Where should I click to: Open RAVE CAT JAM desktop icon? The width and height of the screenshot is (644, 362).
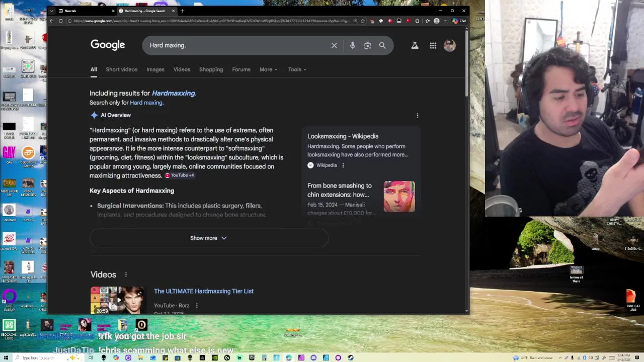coord(633,300)
